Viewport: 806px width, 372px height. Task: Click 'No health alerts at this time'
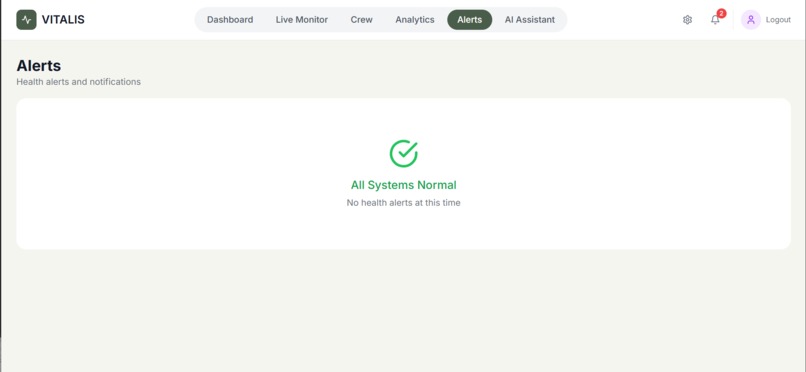coord(404,203)
